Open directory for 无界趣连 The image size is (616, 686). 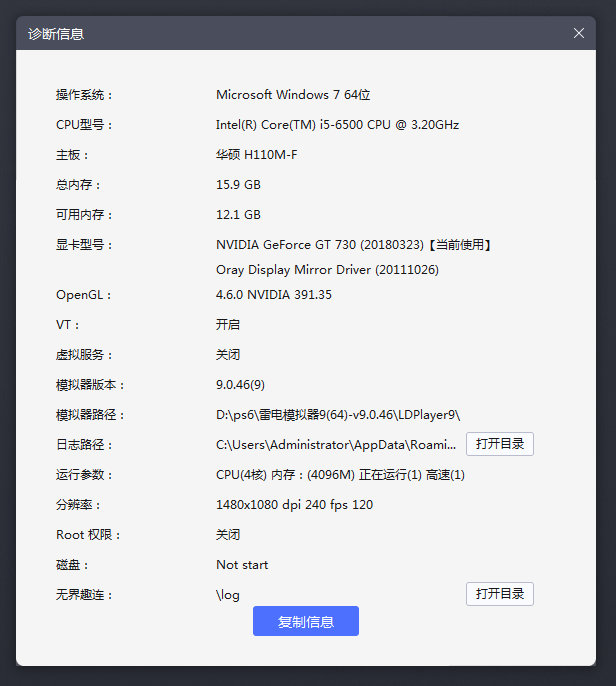(499, 594)
